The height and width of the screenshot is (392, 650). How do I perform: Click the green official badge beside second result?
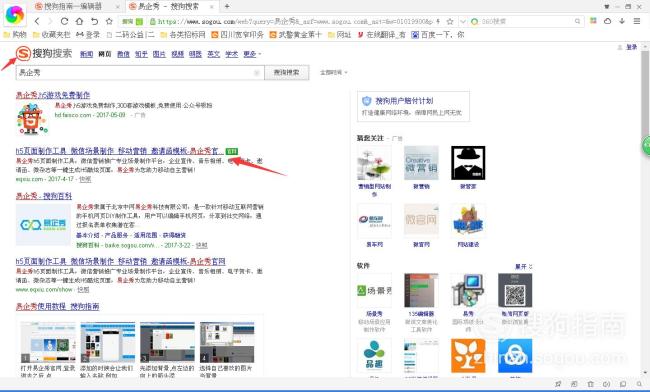[232, 151]
